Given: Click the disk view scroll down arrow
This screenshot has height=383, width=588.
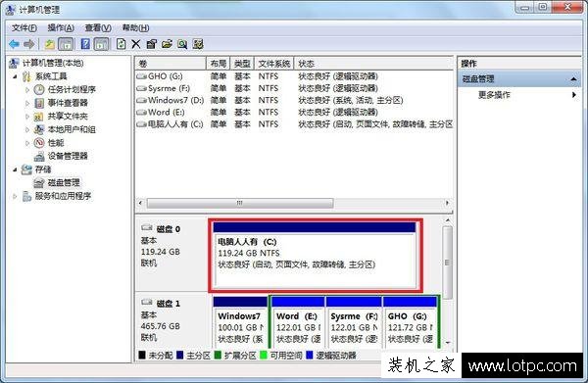Looking at the screenshot, I should (x=448, y=343).
